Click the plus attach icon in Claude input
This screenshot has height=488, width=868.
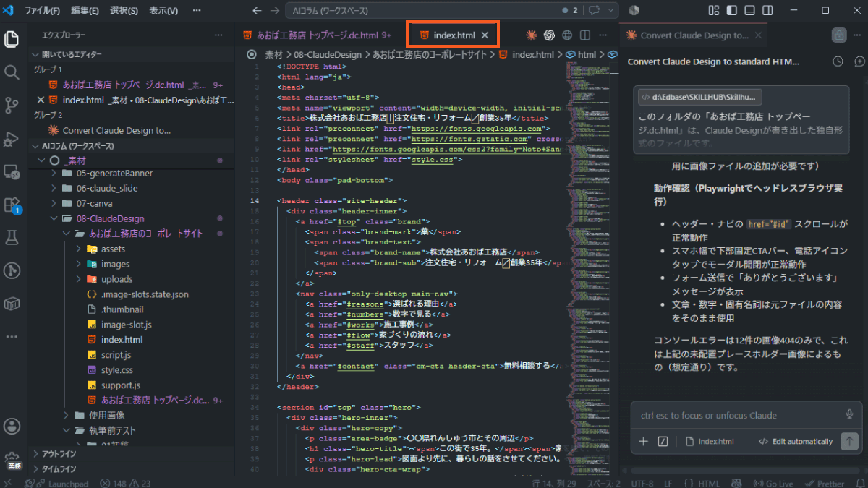point(644,441)
